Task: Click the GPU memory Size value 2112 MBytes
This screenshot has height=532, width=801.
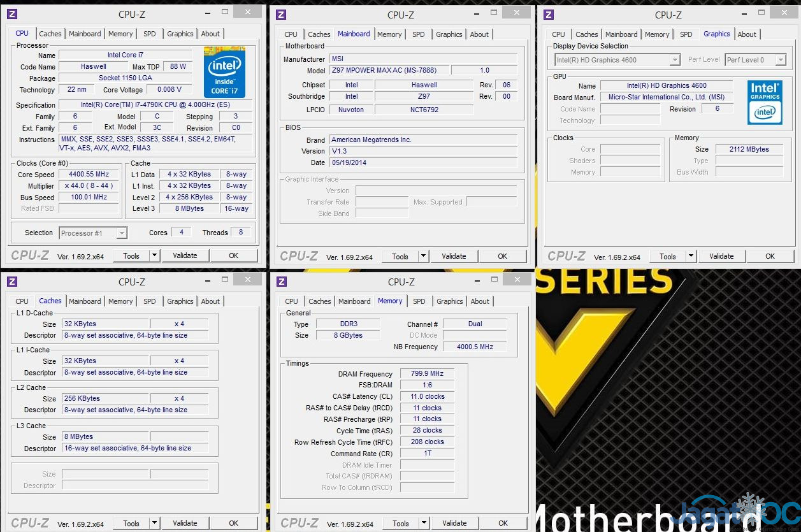Action: tap(749, 149)
